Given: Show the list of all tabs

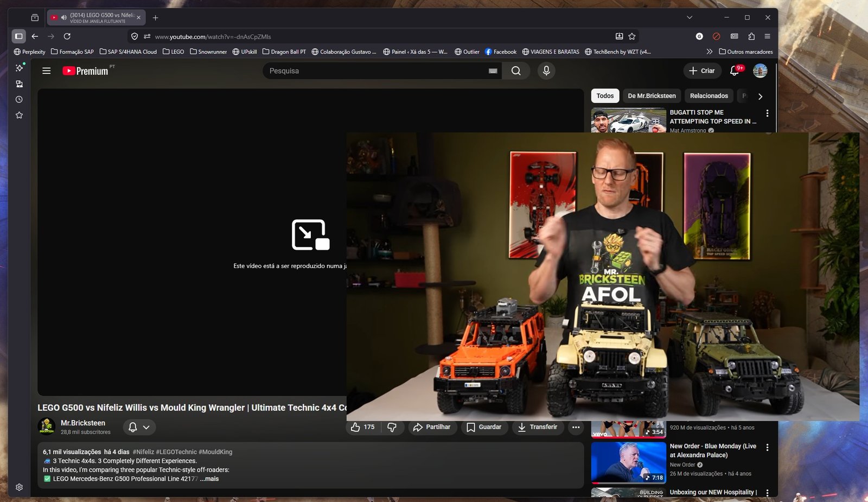Looking at the screenshot, I should pos(690,17).
